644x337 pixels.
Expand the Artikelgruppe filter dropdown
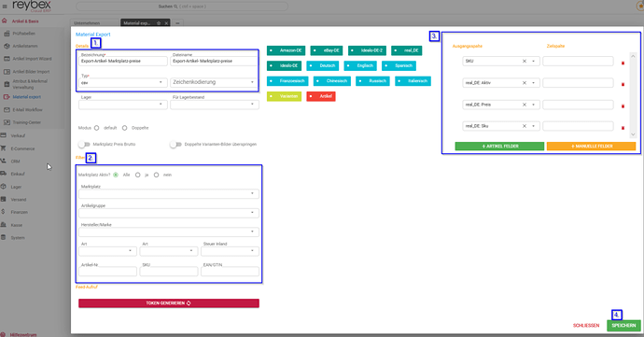169,213
